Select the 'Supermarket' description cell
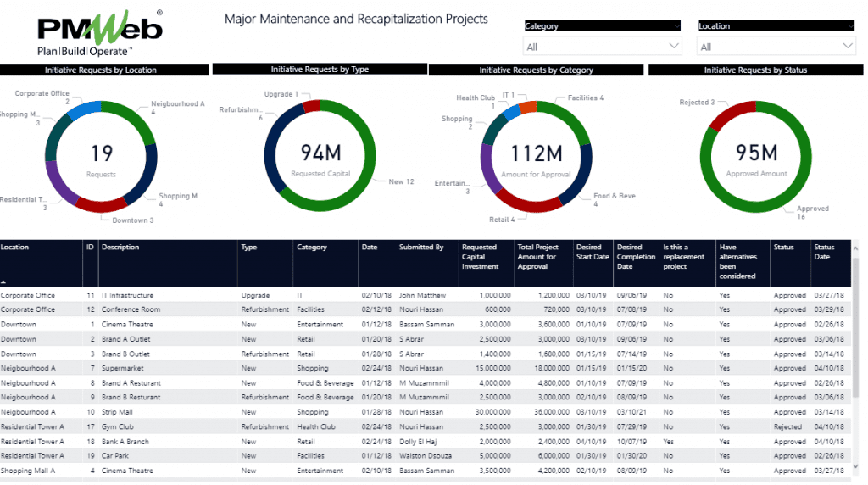Image resolution: width=868 pixels, height=485 pixels. (122, 368)
